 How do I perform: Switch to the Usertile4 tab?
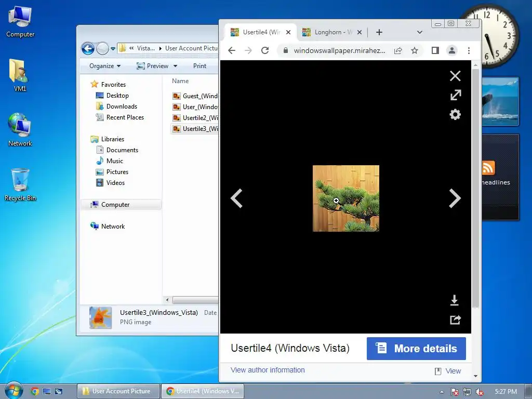tap(261, 32)
